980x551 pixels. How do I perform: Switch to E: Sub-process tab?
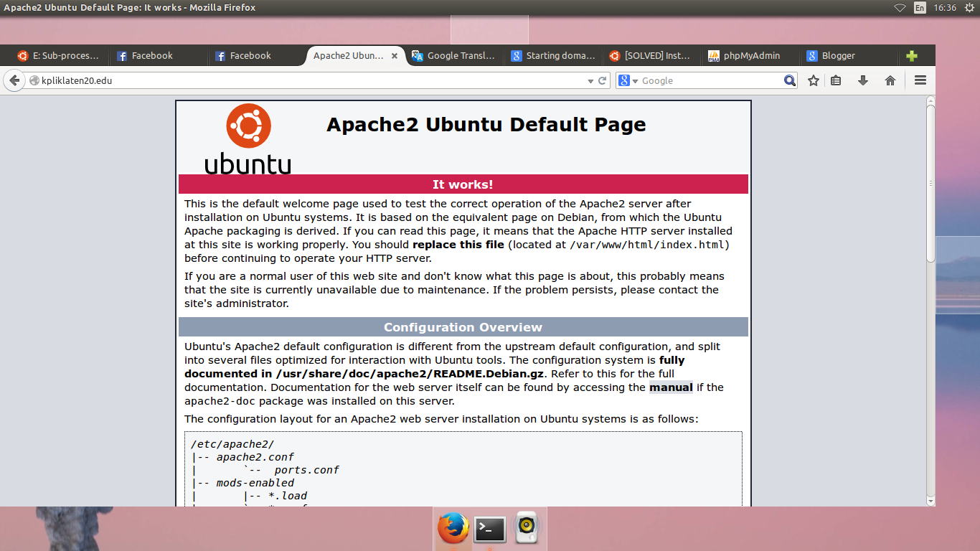[59, 56]
